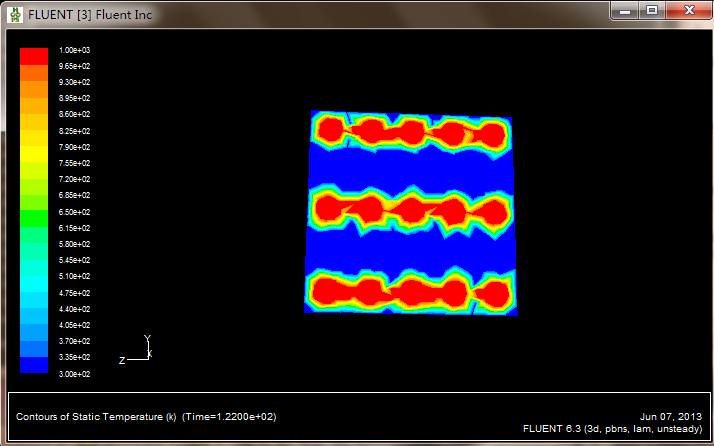Click the bottom red band of the contour
Screen dimensions: 714x446
pos(410,292)
